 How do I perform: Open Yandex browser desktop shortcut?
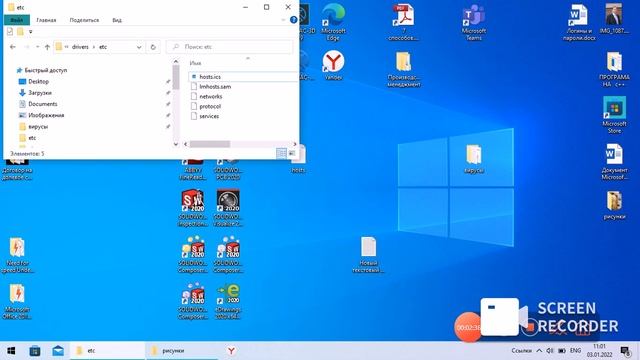tap(333, 65)
